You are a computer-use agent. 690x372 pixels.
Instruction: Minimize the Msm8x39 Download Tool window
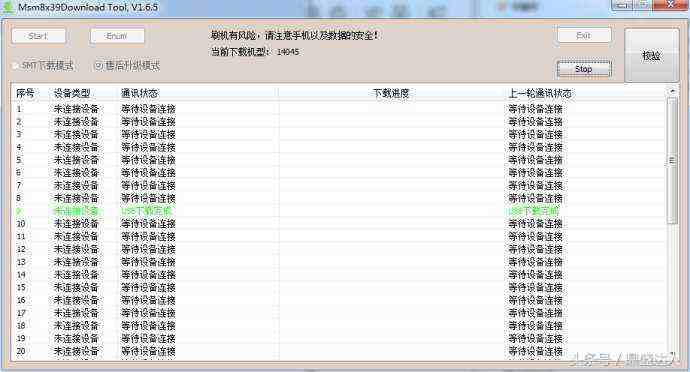tap(621, 5)
